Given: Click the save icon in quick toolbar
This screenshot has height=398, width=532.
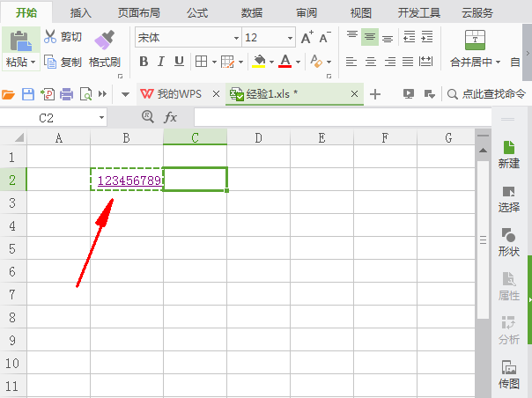Looking at the screenshot, I should (x=28, y=94).
